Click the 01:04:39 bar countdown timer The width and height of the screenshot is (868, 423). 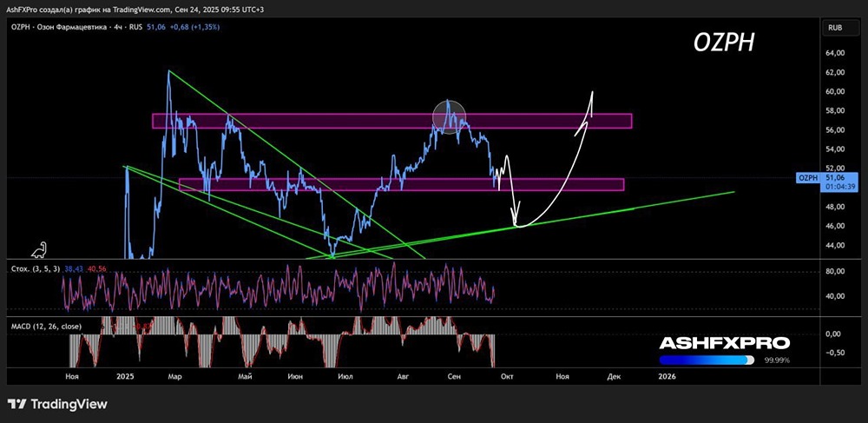coord(841,187)
